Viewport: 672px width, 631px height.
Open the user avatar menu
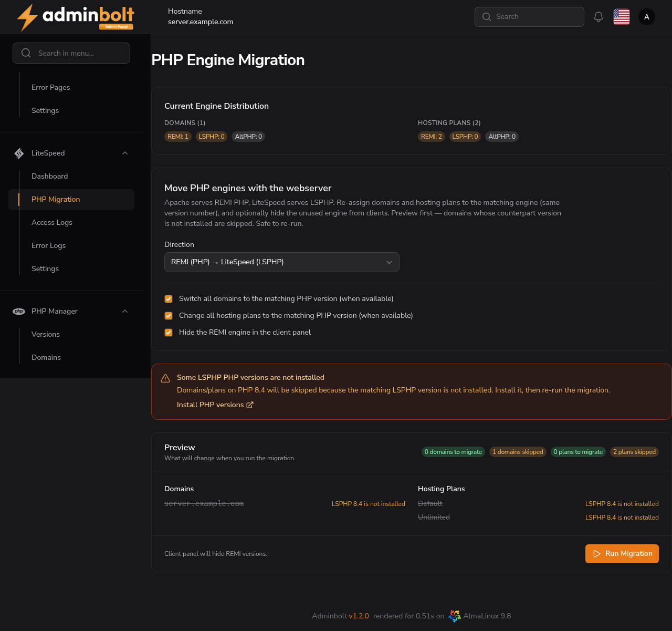coord(647,17)
